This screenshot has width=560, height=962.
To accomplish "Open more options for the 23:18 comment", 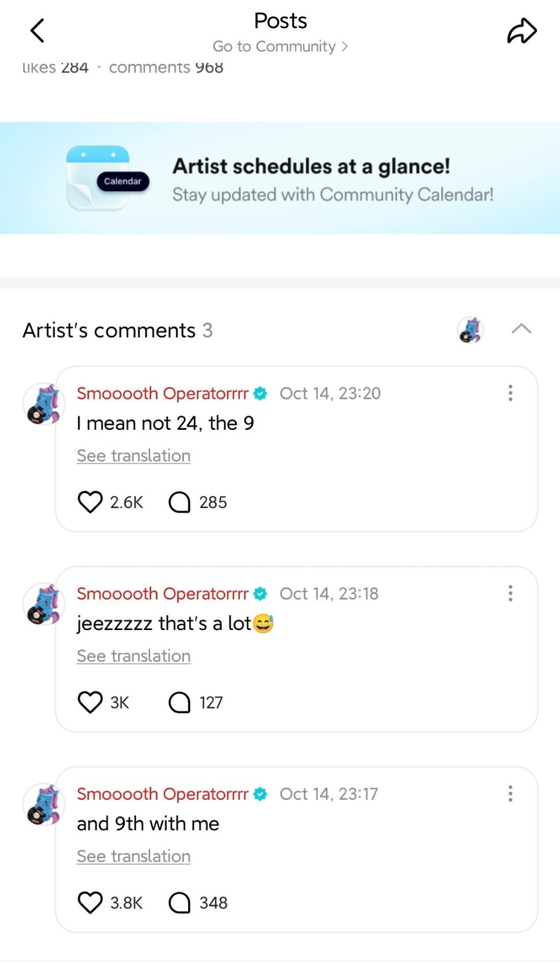I will click(510, 593).
